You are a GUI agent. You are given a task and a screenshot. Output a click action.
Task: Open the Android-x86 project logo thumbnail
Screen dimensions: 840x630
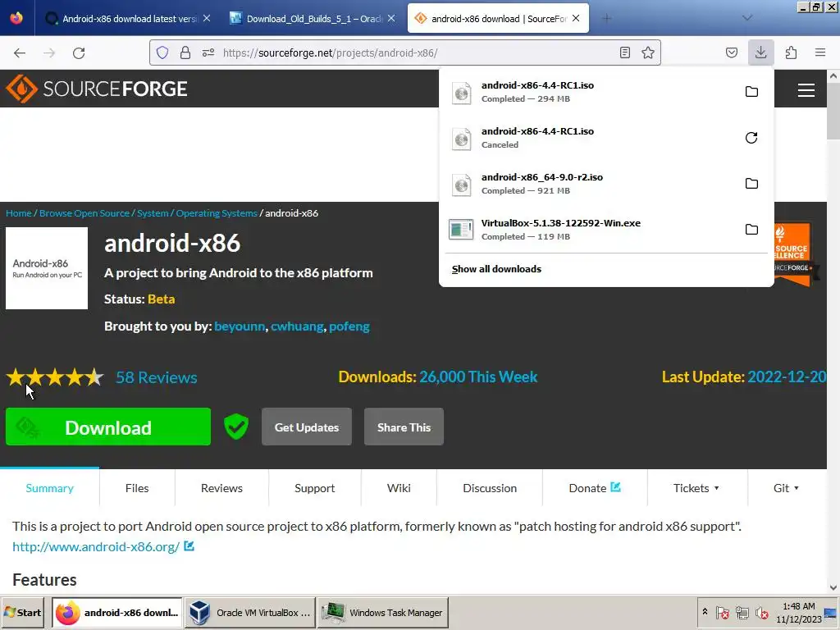47,268
